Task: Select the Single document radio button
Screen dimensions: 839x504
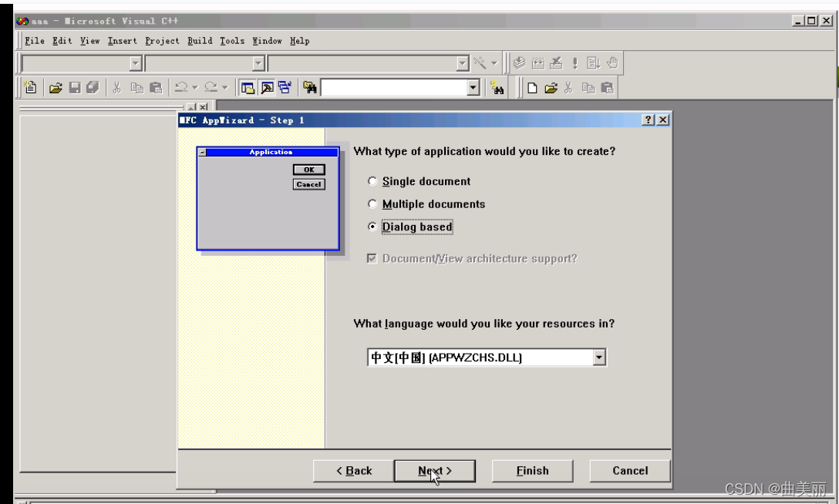Action: click(372, 181)
